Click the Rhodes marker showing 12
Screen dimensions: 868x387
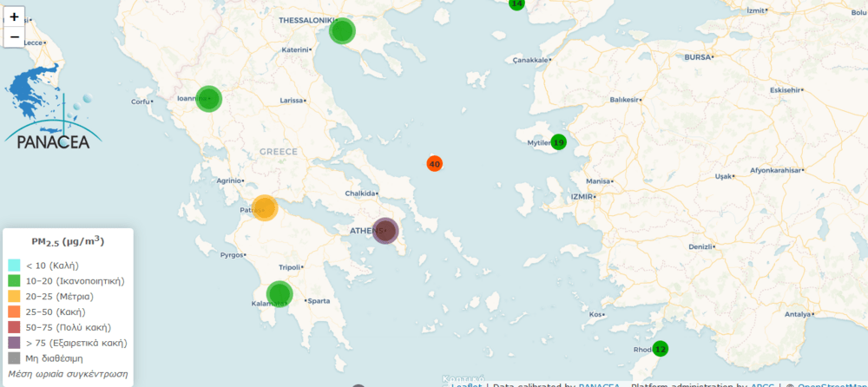661,349
